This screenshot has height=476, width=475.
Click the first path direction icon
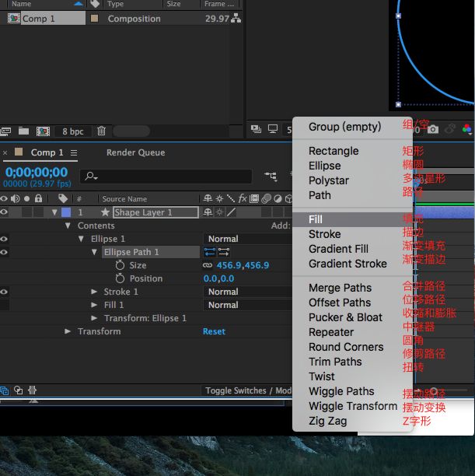coord(210,252)
